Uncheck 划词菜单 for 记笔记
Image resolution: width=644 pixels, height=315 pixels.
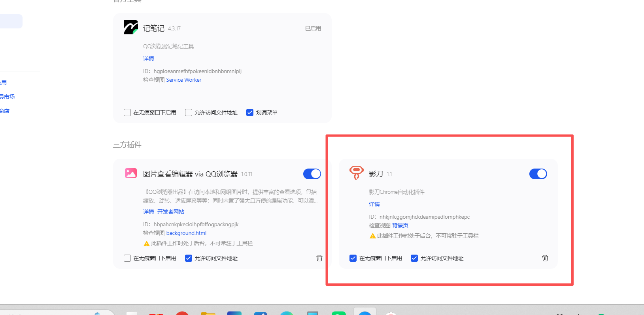pos(250,112)
